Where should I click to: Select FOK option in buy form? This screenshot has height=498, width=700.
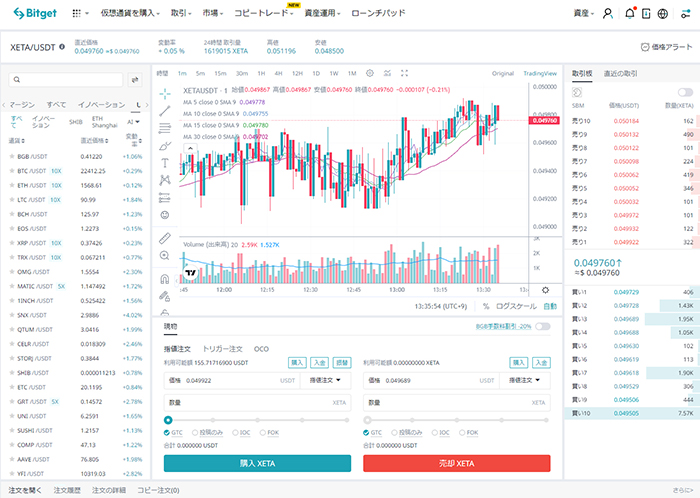click(269, 432)
